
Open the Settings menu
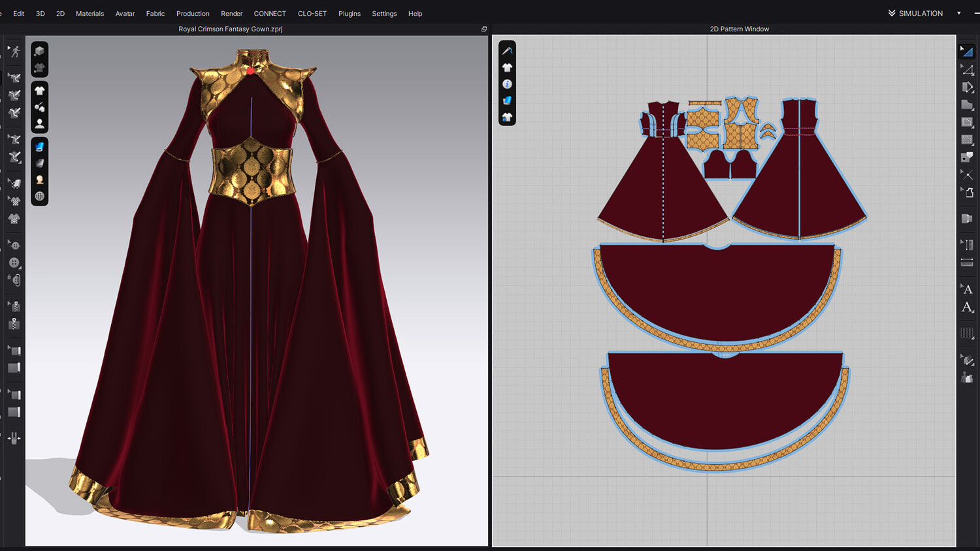coord(384,13)
